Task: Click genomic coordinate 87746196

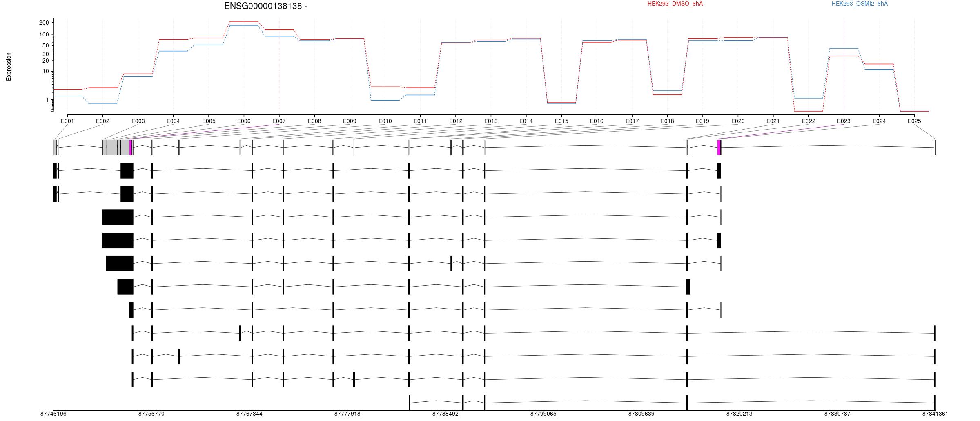Action: (53, 414)
